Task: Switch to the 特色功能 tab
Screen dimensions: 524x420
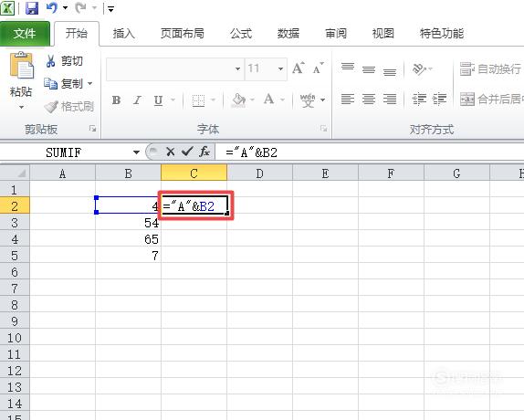Action: click(442, 34)
